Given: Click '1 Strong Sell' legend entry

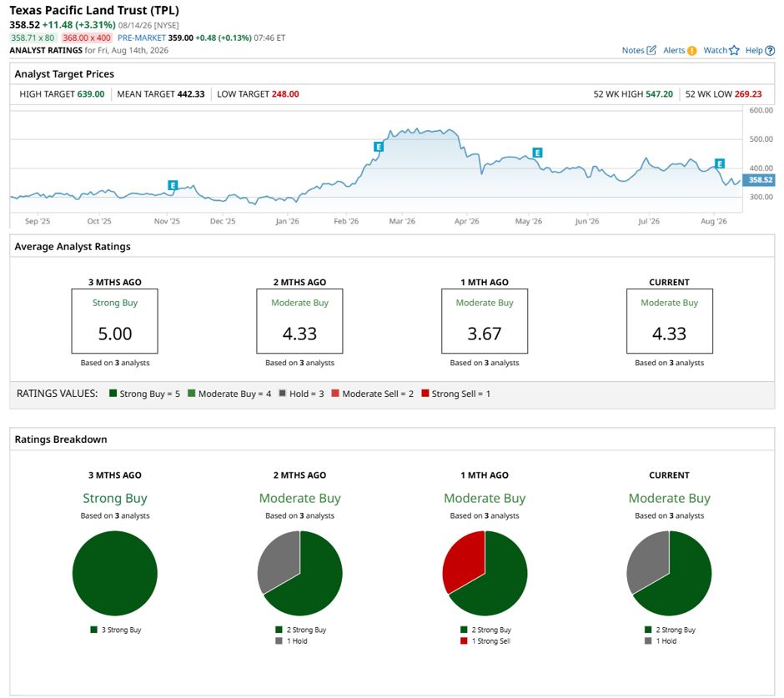Looking at the screenshot, I should pyautogui.click(x=485, y=640).
